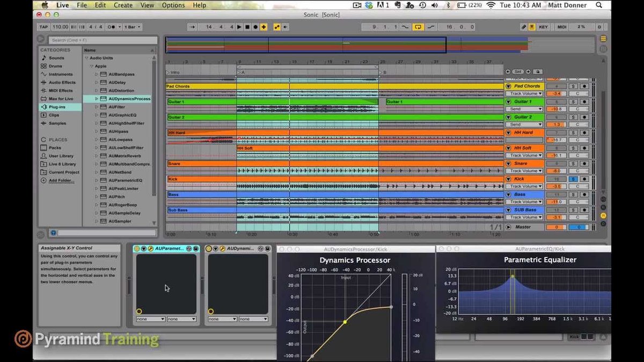Select the Drums category in browser
The image size is (644, 362).
(55, 66)
